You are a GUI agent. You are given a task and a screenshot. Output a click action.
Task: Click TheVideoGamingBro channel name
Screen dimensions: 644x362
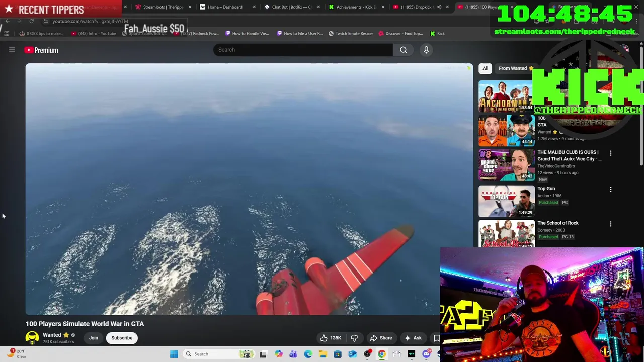click(556, 166)
